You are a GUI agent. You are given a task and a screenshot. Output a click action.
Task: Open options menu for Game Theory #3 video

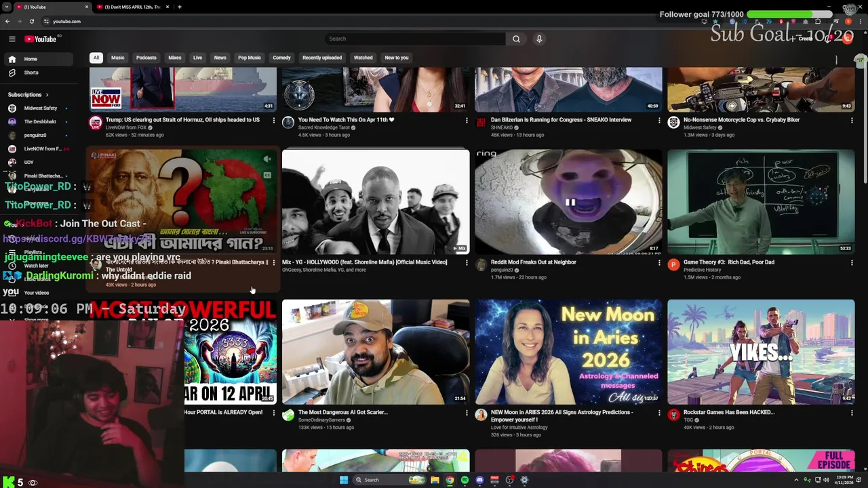pyautogui.click(x=852, y=262)
